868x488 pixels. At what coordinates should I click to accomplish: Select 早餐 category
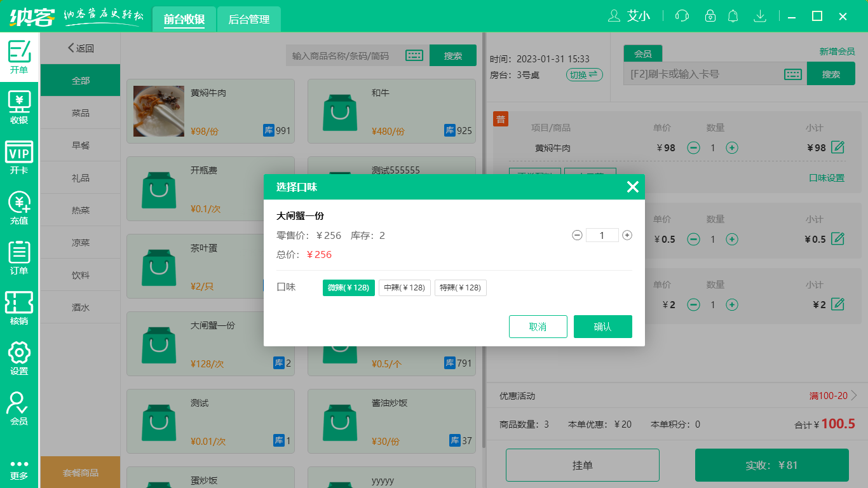pyautogui.click(x=81, y=146)
